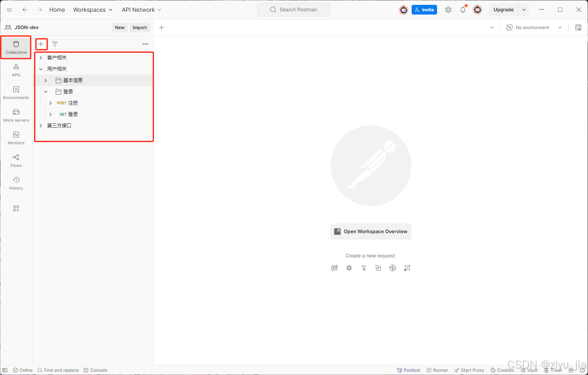Expand the POST 注册 request

(50, 103)
